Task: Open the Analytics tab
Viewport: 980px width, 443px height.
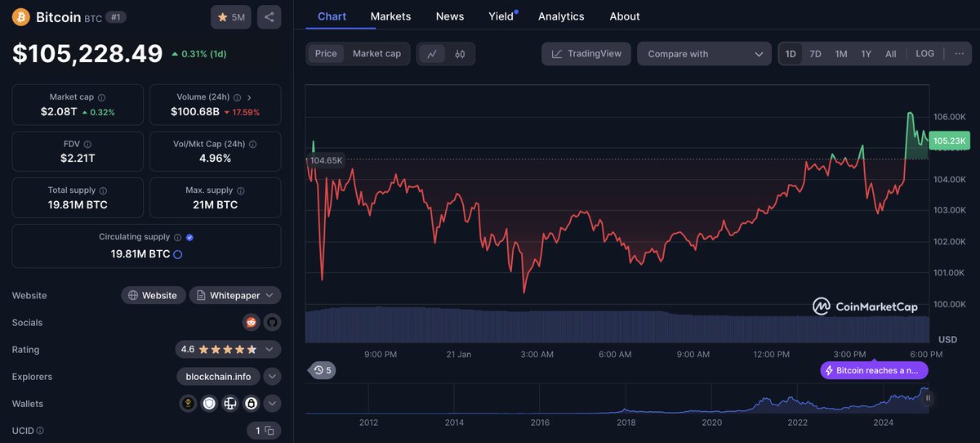Action: point(561,16)
